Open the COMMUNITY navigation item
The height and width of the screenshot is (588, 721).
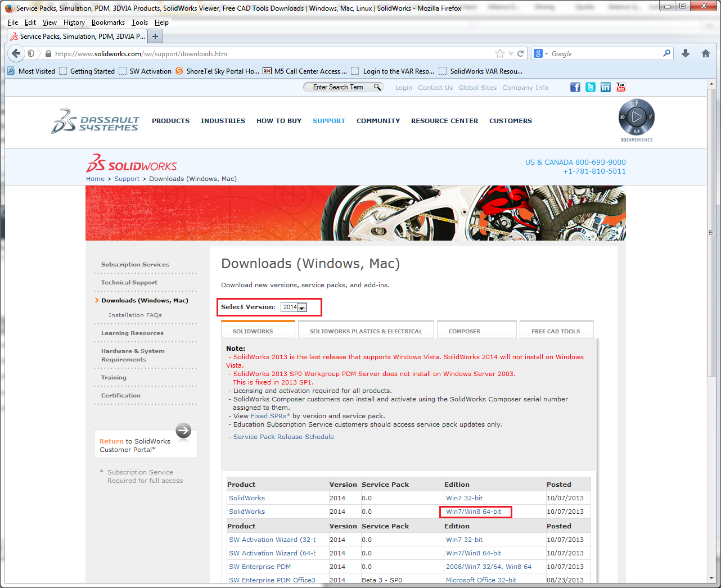click(378, 121)
